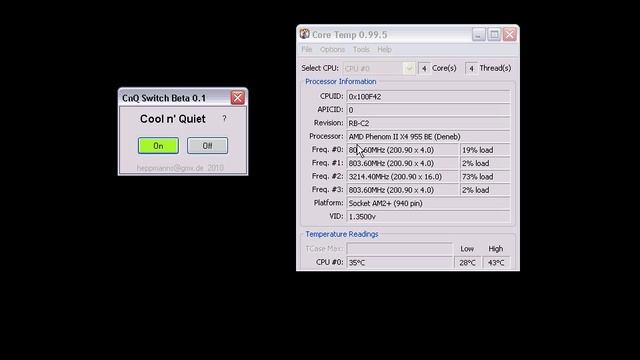The width and height of the screenshot is (640, 360).
Task: Turn Cool n' Quiet On
Action: pyautogui.click(x=158, y=146)
